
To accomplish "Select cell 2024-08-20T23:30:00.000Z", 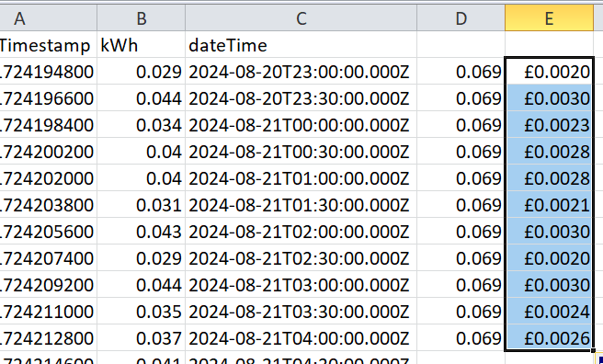I will point(301,98).
